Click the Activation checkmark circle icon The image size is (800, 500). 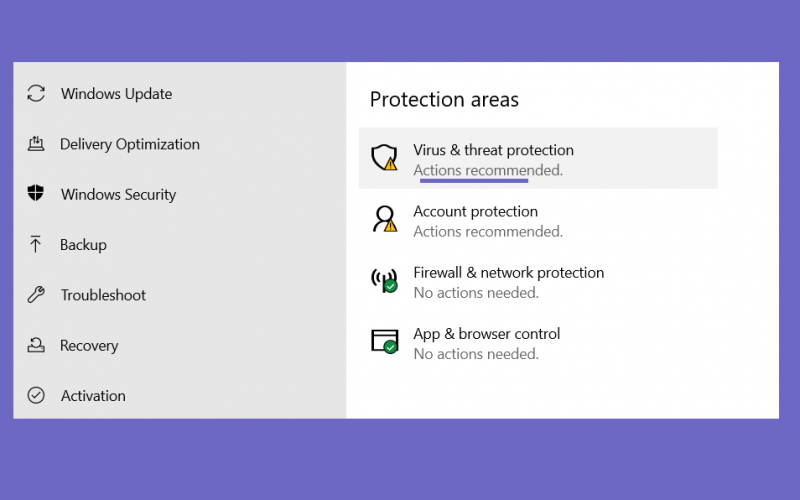pyautogui.click(x=36, y=395)
